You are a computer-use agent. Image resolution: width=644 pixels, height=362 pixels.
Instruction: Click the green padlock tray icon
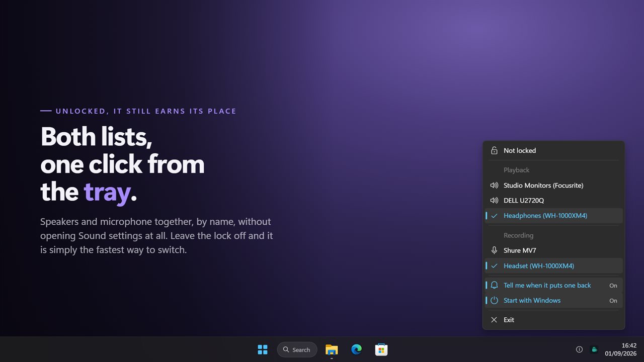pos(594,349)
